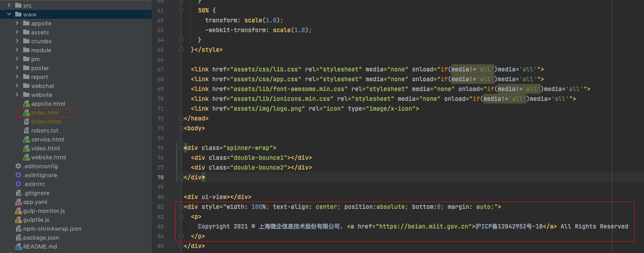Viewport: 644px width, 253px height.
Task: Click line number 67 in the gutter
Action: point(161,69)
